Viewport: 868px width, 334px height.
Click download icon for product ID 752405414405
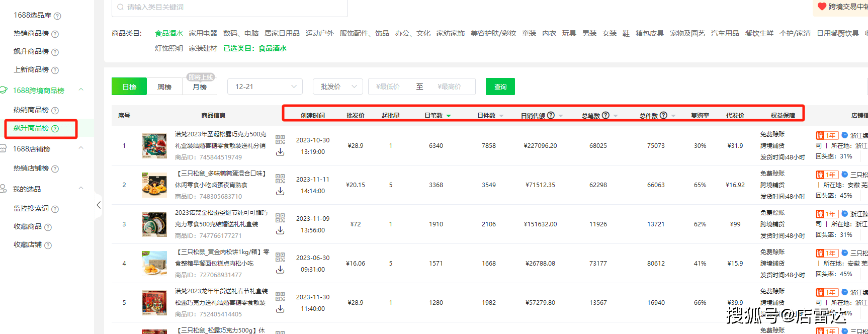tap(280, 309)
